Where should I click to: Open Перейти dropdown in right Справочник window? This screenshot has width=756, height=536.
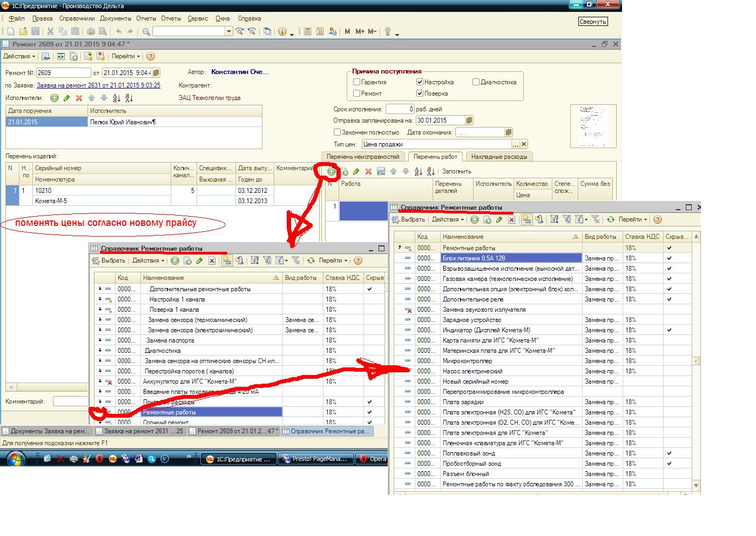point(633,219)
